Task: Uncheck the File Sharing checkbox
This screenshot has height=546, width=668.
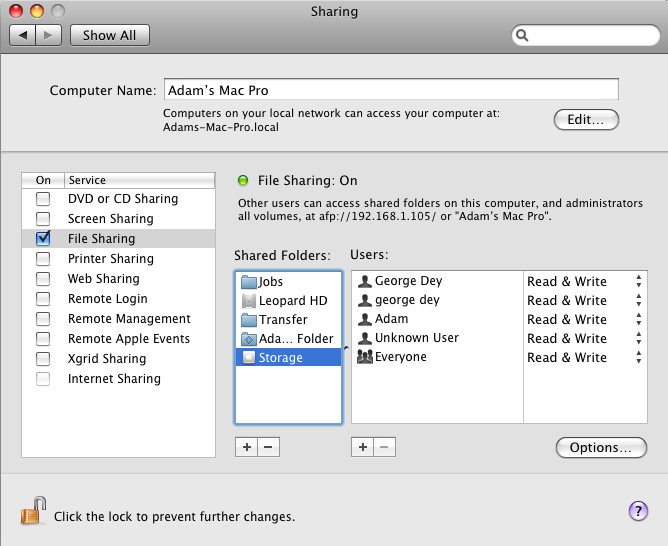Action: point(43,239)
